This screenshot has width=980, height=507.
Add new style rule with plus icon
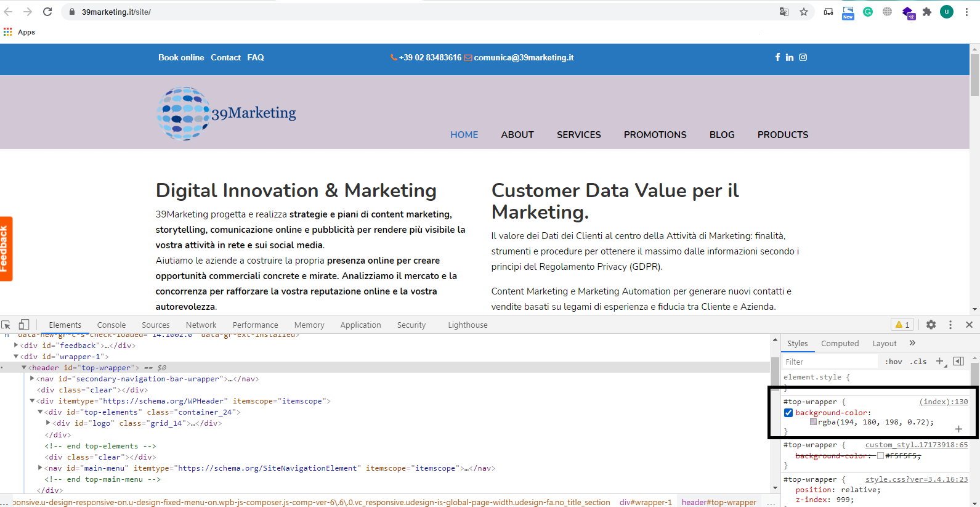tap(940, 362)
